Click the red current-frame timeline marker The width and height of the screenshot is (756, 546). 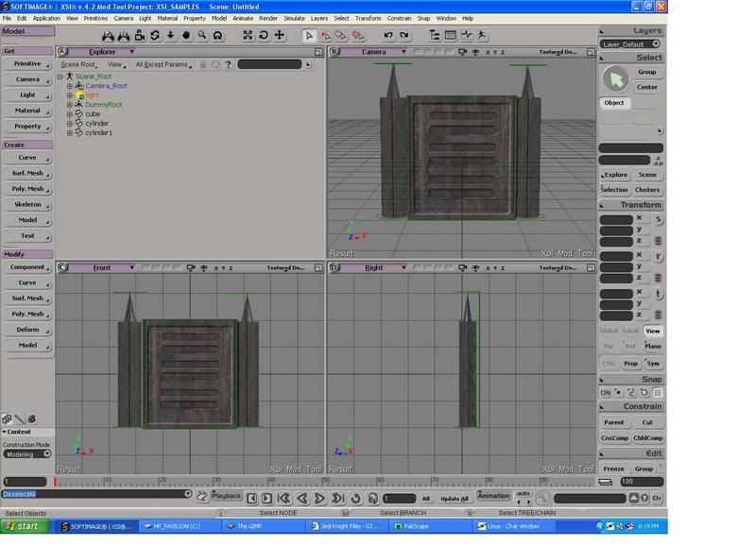point(55,482)
